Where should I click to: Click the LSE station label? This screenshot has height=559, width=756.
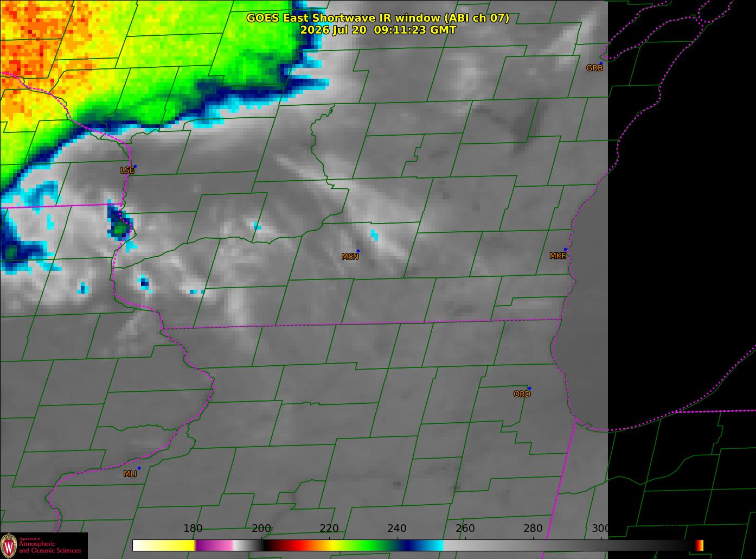tap(127, 170)
